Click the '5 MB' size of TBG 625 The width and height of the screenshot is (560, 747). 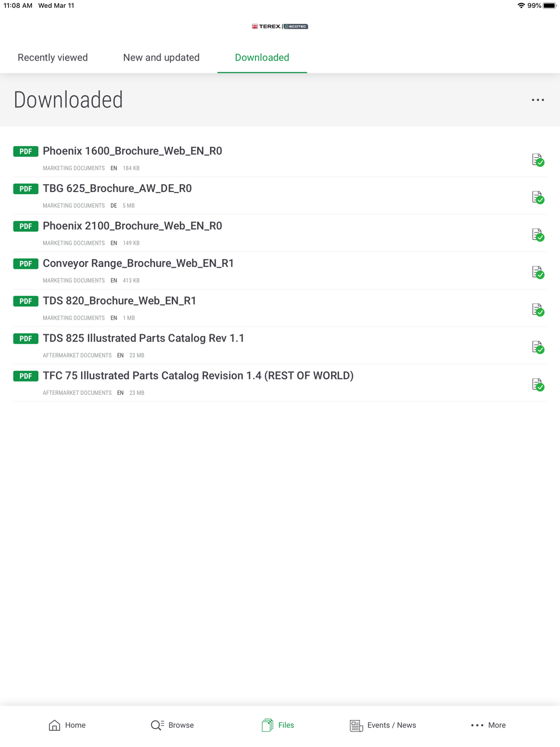(129, 206)
